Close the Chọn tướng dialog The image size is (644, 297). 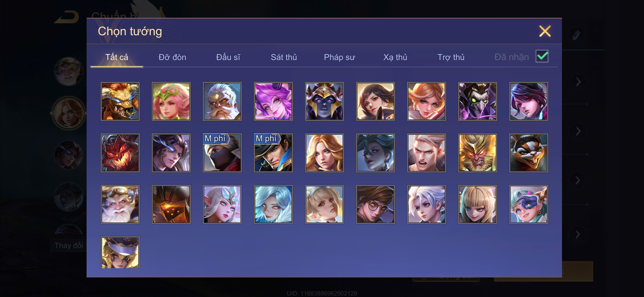pos(545,31)
